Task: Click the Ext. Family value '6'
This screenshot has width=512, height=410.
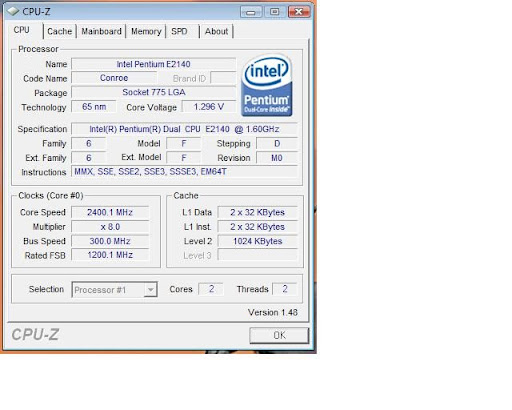Action: click(89, 158)
